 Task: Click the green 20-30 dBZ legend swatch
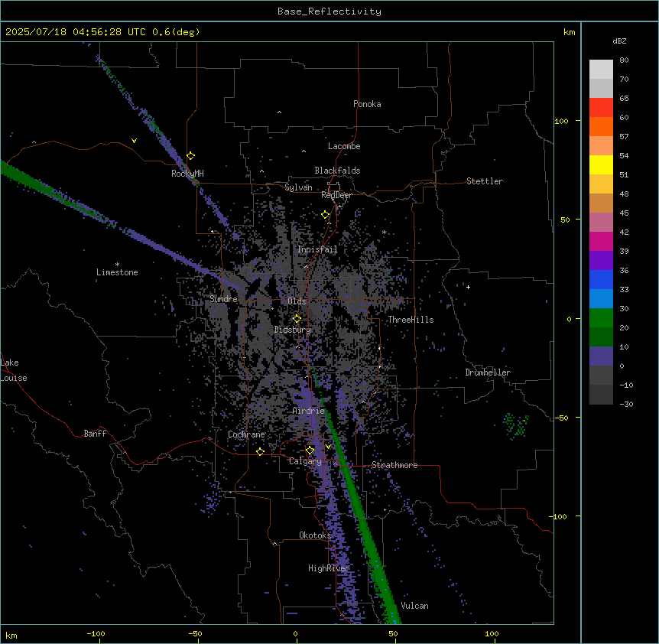click(601, 318)
